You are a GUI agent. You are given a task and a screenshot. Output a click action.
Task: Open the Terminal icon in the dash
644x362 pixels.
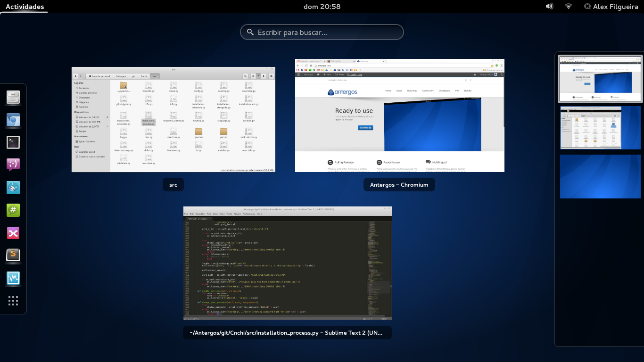pos(13,142)
